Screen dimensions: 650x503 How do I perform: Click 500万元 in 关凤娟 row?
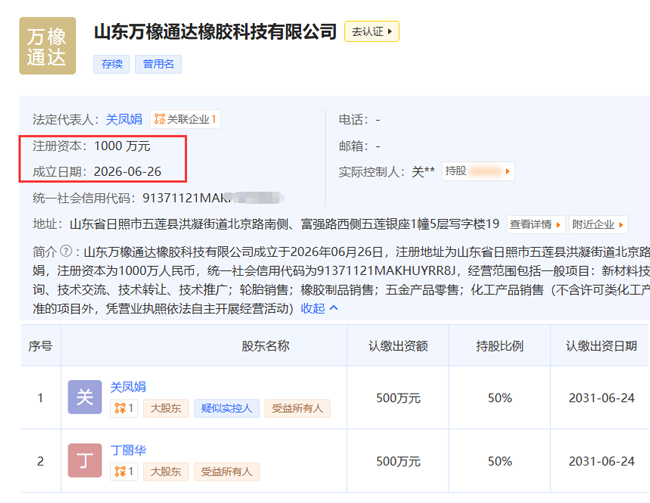398,398
